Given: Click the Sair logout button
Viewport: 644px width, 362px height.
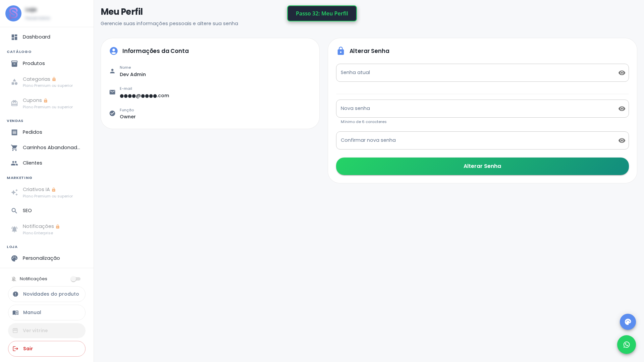Looking at the screenshot, I should click(x=47, y=349).
